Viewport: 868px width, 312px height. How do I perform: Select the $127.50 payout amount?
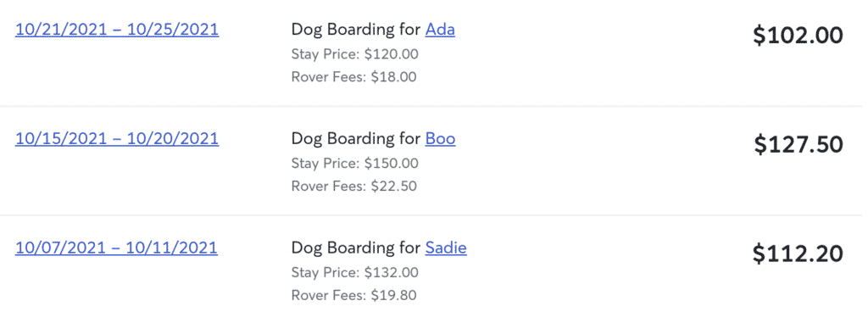(798, 145)
